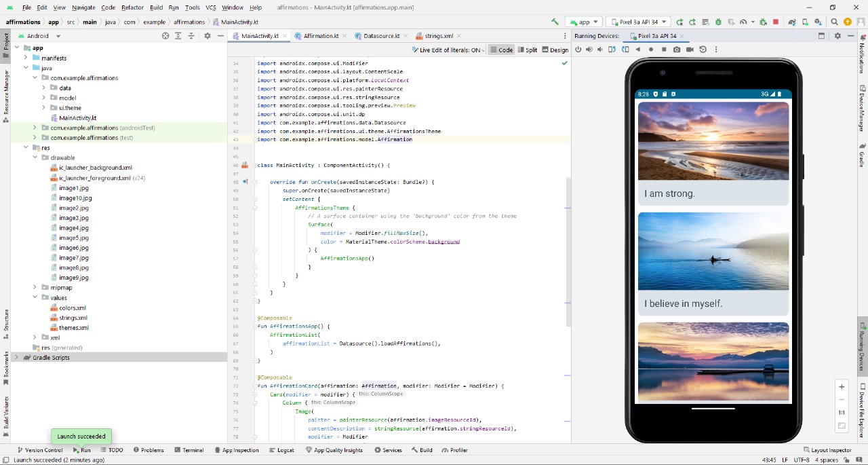The image size is (868, 465).
Task: Open Device Manager icon in main toolbar
Action: coord(805,22)
